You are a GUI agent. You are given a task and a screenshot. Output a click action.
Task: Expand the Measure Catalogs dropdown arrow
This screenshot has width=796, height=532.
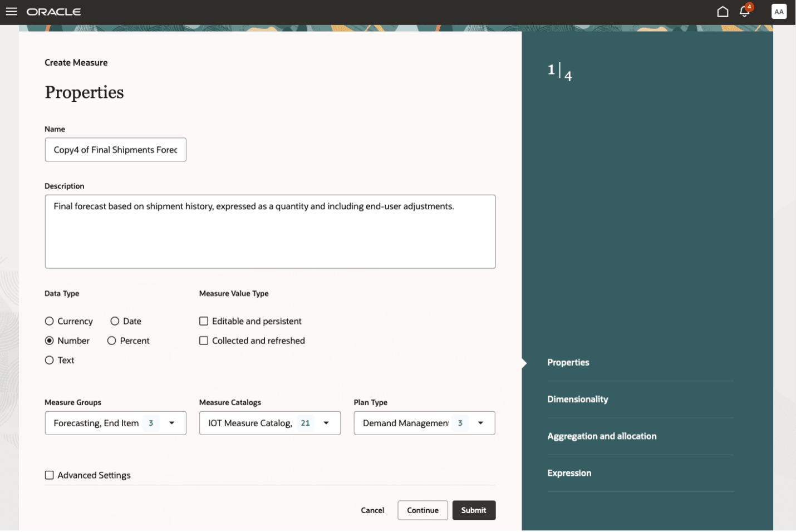tap(326, 423)
